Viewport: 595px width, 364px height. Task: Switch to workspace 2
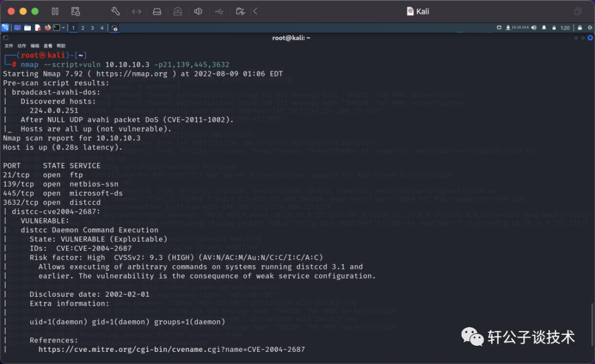pos(83,28)
